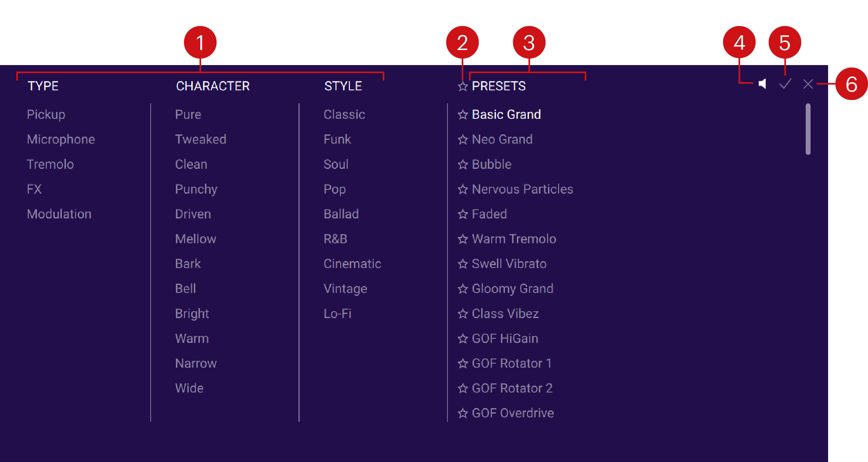Viewport: 868px width, 462px height.
Task: Favorite the Nervous Particles preset star
Action: point(462,190)
